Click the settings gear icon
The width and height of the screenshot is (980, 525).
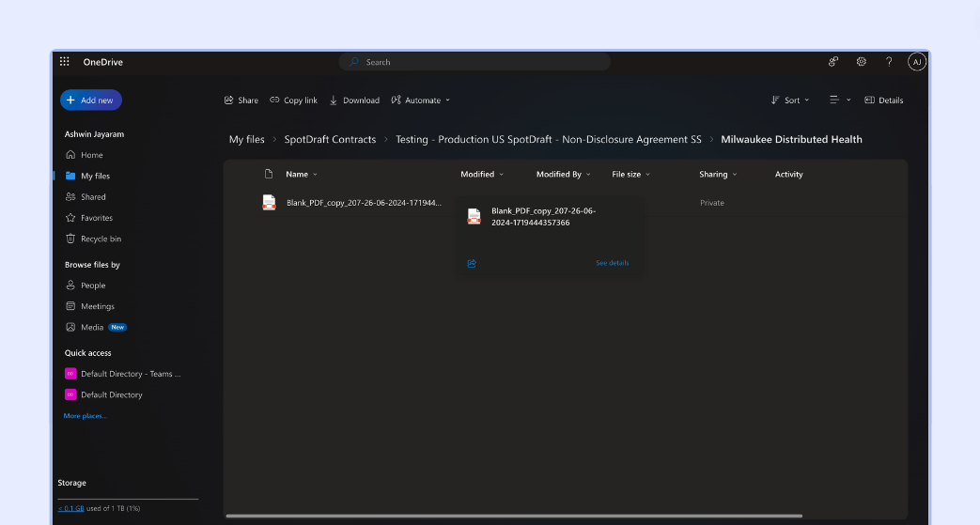click(861, 62)
